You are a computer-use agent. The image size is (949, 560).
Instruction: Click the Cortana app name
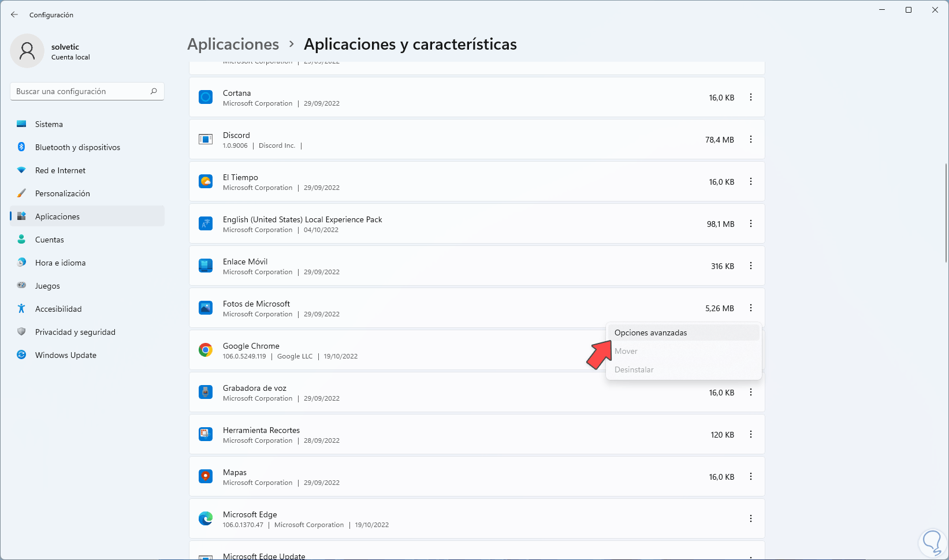click(237, 93)
